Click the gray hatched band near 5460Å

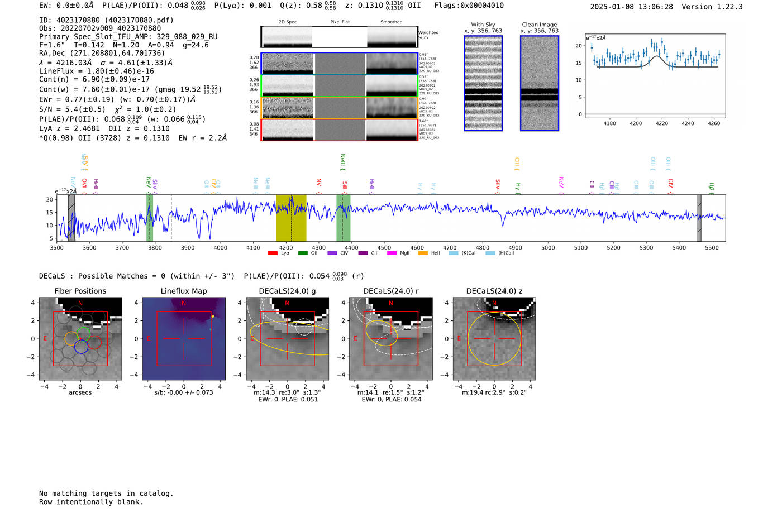tap(699, 218)
